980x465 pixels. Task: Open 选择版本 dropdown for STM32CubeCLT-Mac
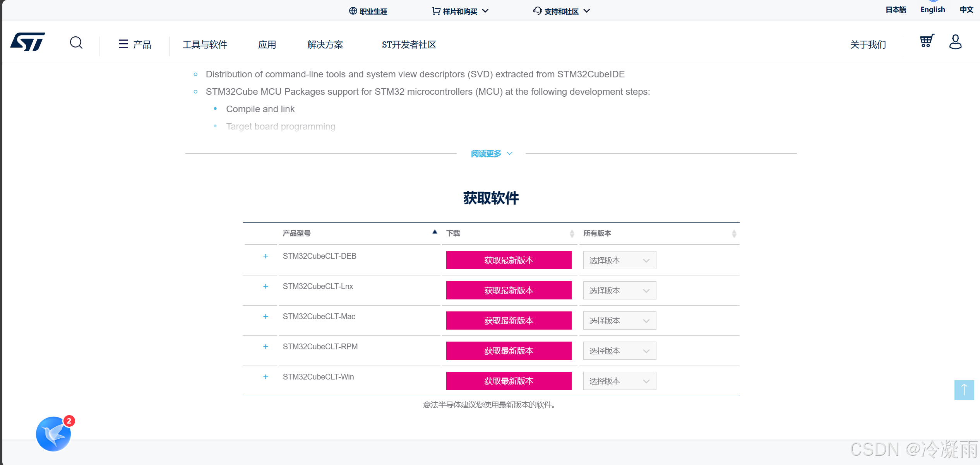pyautogui.click(x=620, y=320)
